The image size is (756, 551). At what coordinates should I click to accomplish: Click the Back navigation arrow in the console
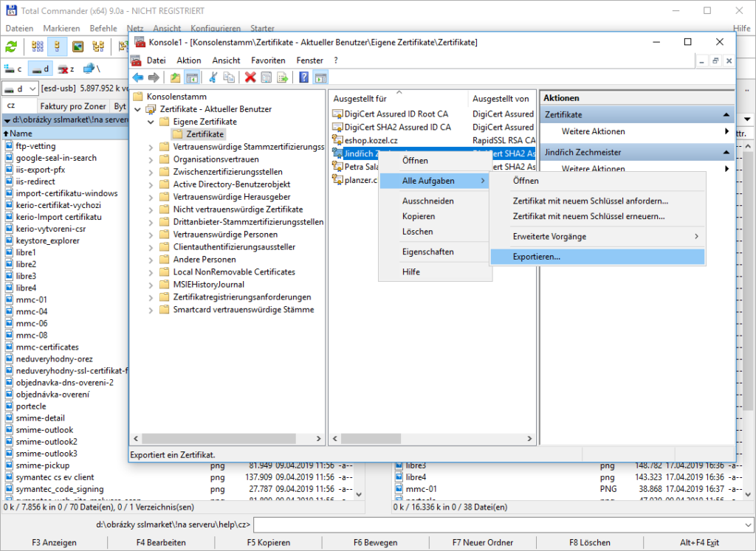(137, 77)
